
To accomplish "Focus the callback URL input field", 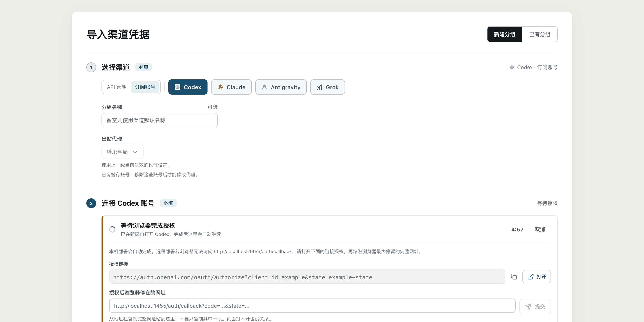I will tap(312, 306).
